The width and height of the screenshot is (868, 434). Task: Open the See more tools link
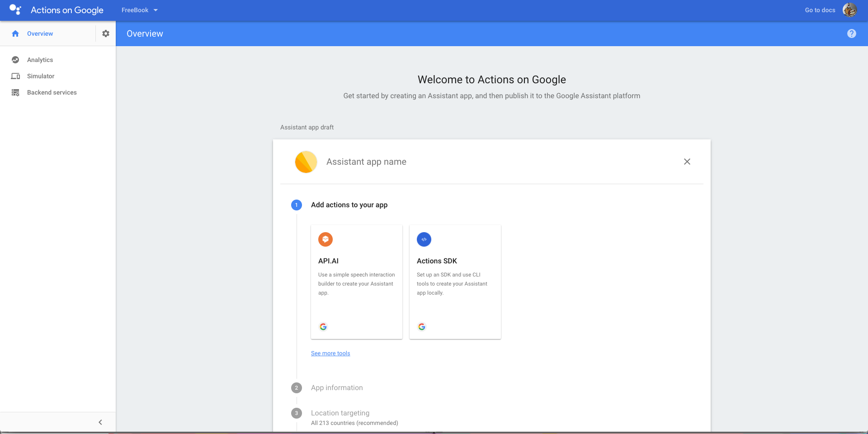tap(330, 353)
